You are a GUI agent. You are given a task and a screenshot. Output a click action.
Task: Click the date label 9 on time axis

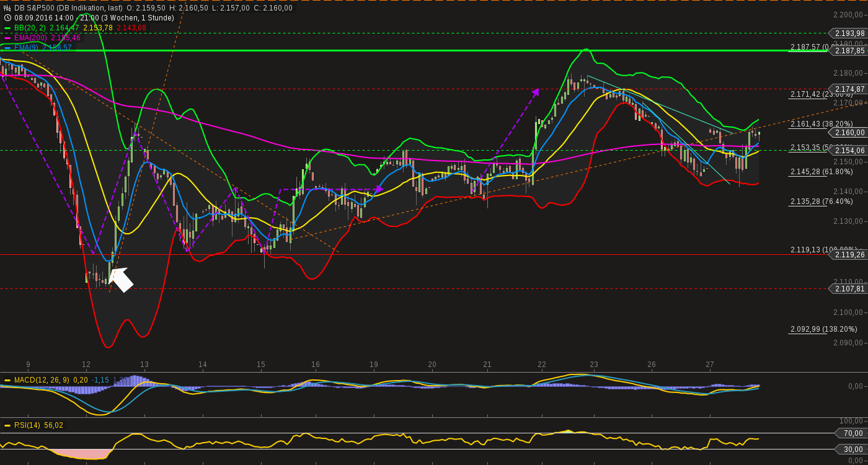point(28,365)
